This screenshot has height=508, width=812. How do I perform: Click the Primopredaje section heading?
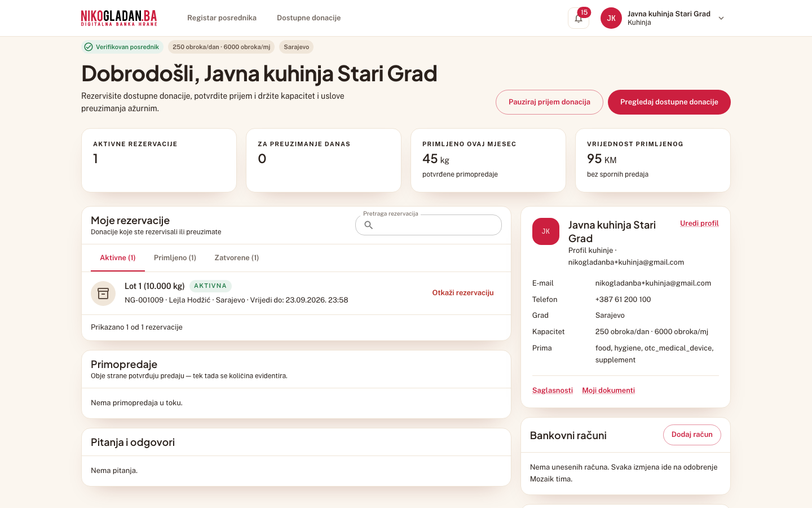[x=124, y=364]
